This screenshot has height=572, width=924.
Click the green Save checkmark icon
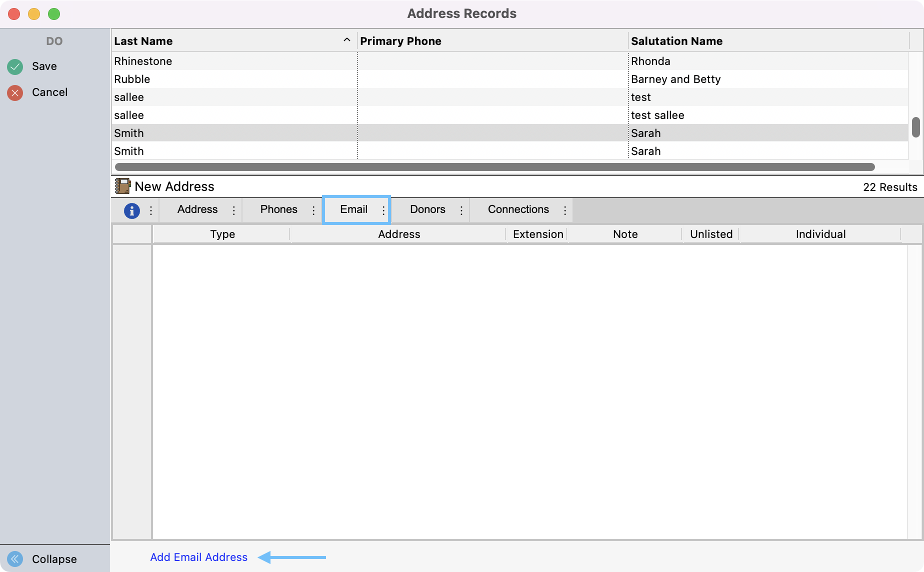pos(15,66)
